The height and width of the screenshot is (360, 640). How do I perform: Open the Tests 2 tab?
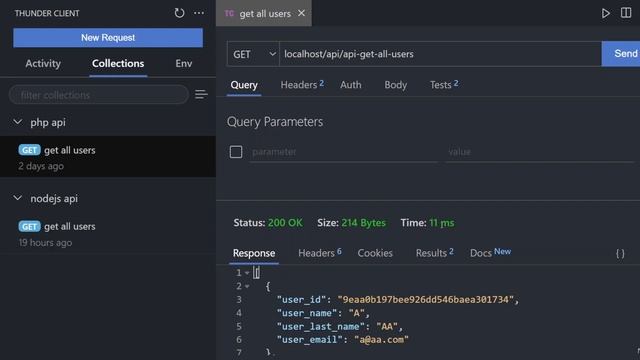tap(444, 85)
